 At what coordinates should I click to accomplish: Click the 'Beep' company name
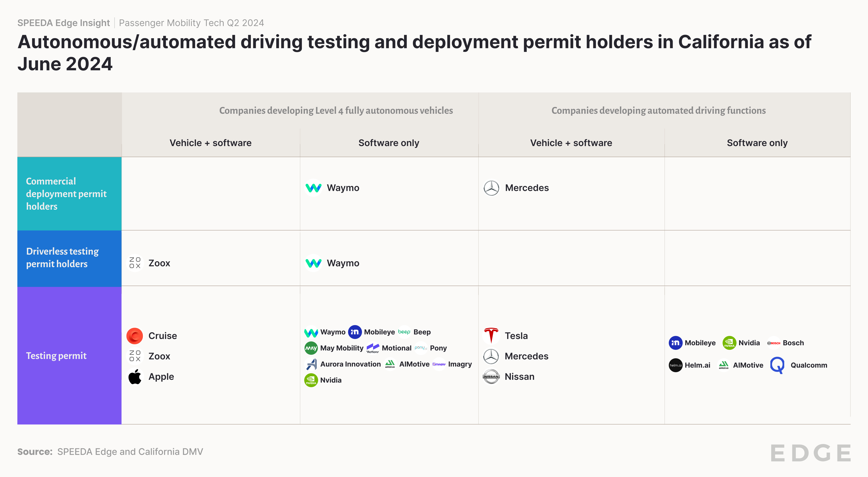[x=422, y=332]
